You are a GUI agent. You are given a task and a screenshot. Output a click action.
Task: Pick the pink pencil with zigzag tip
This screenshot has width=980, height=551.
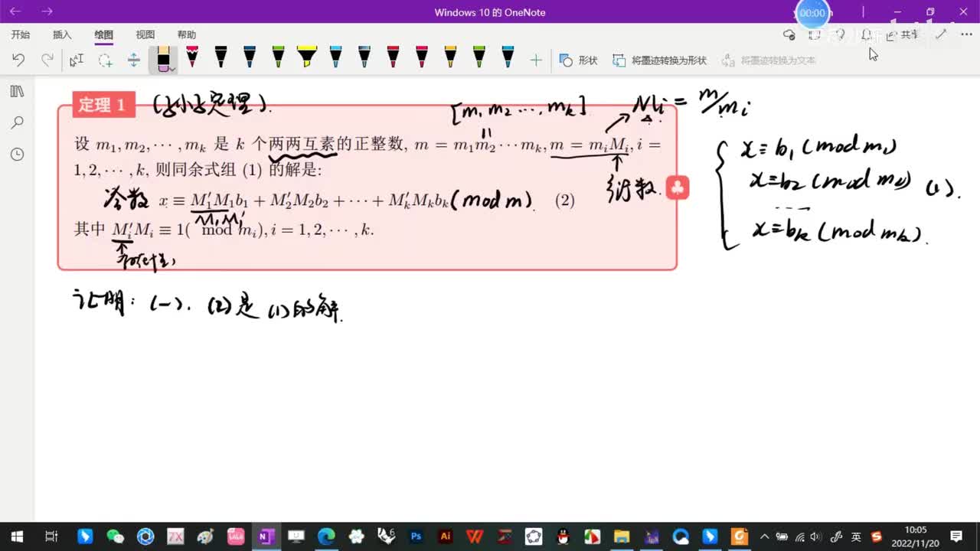click(x=192, y=57)
